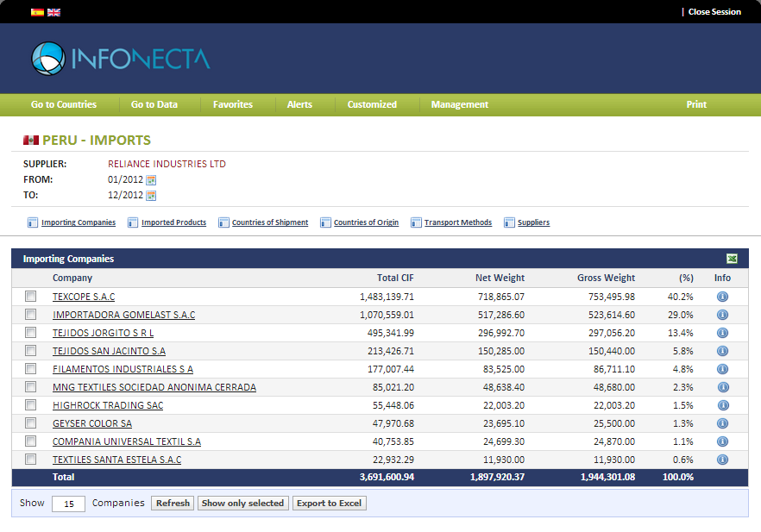Open the Go to Countries menu

tap(64, 104)
